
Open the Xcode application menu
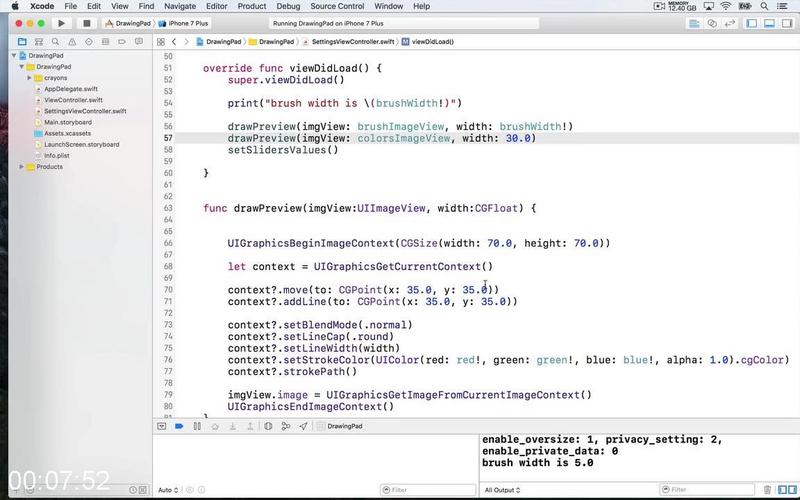click(42, 6)
